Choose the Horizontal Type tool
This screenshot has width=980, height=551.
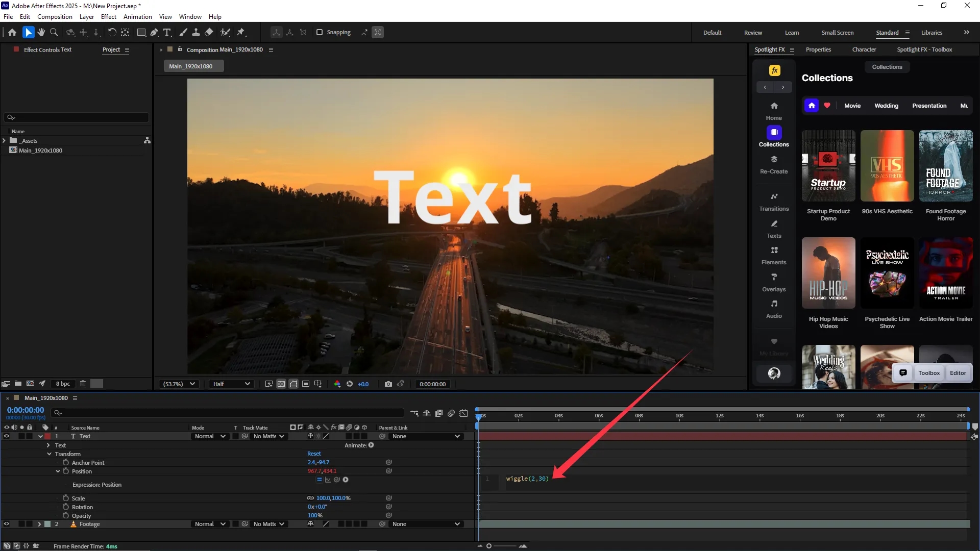point(167,32)
